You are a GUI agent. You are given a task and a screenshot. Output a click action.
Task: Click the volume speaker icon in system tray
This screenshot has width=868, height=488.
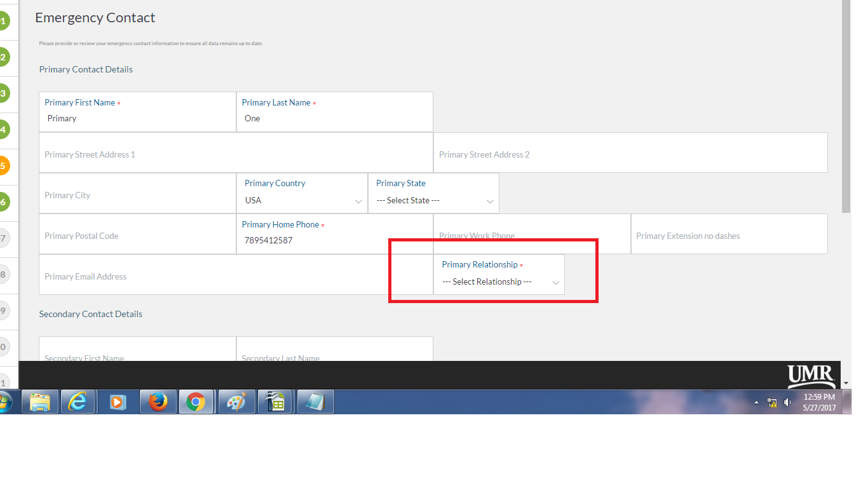(788, 402)
